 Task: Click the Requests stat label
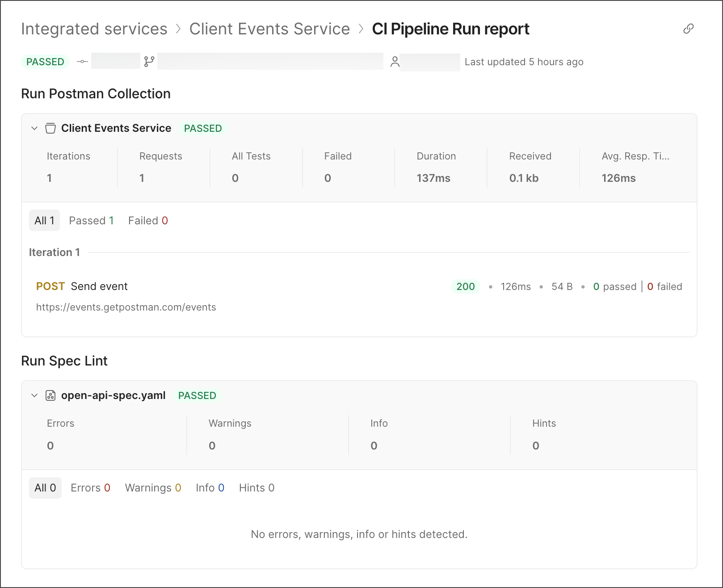[161, 156]
